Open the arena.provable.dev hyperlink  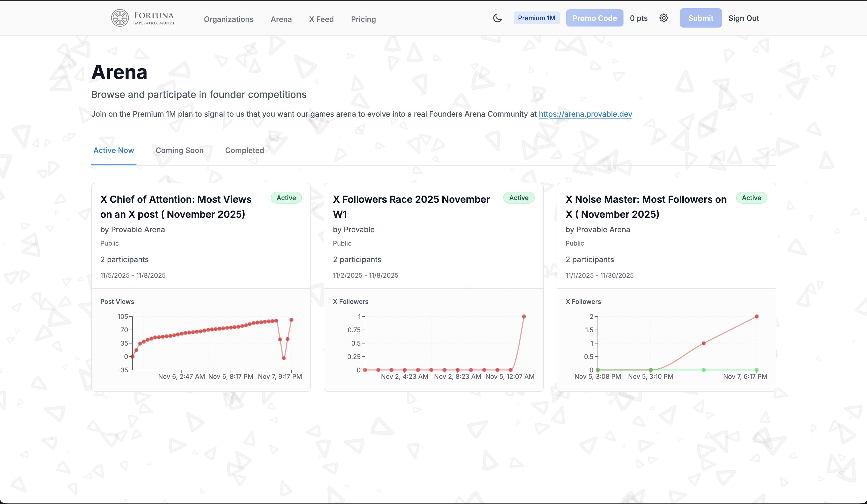point(585,114)
